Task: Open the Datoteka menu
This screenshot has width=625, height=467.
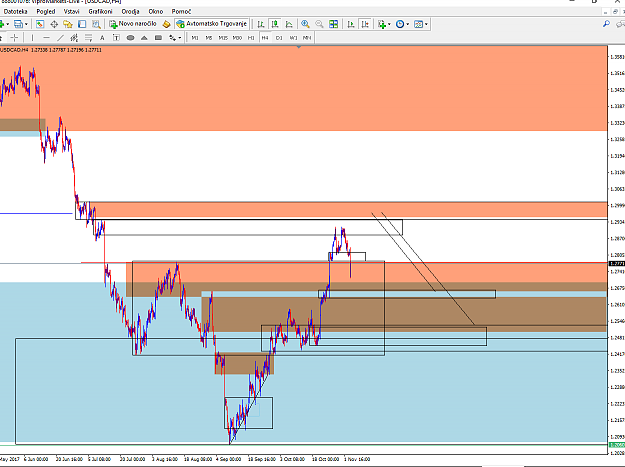Action: point(16,12)
